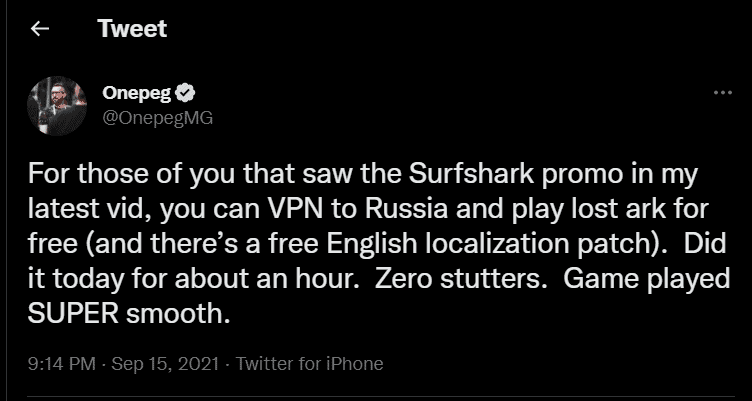This screenshot has height=401, width=752.
Task: Click the verified badge beside Onepeg
Action: [x=185, y=95]
